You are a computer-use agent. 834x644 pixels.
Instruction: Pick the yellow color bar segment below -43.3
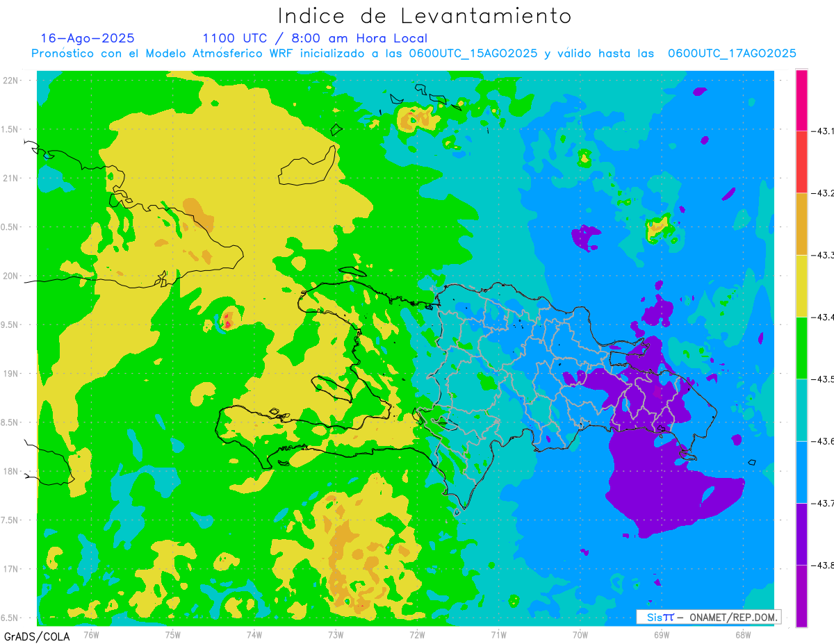[x=801, y=286]
